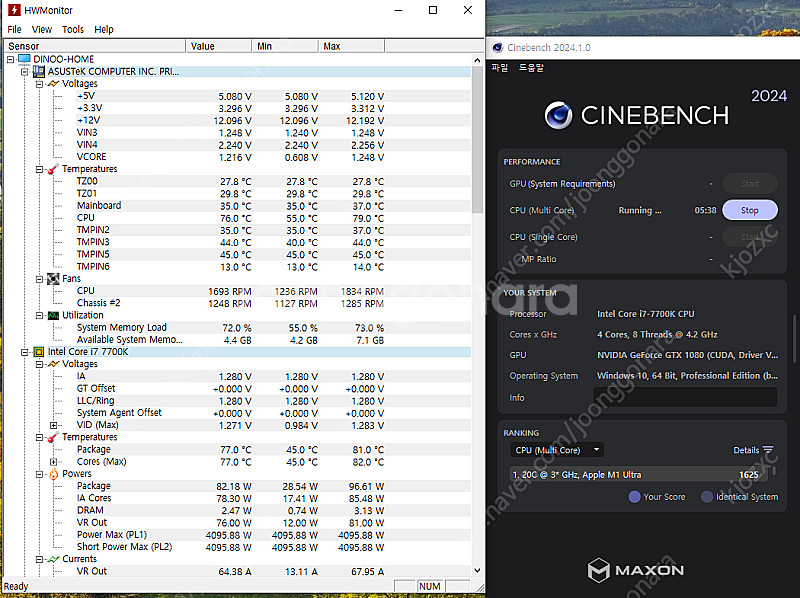Image resolution: width=800 pixels, height=598 pixels.
Task: Expand the Cores (Max) temperature entry
Action: (54, 462)
